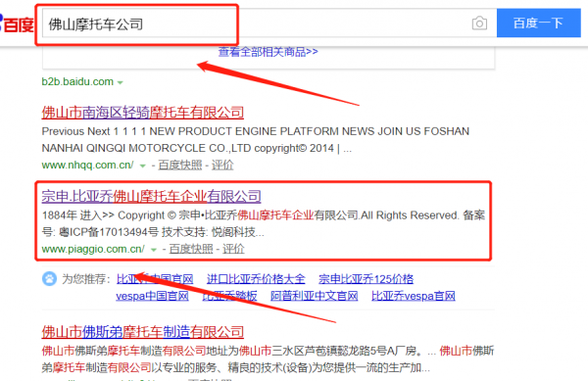Click the 百度一下 search button
Image resolution: width=588 pixels, height=381 pixels.
538,24
